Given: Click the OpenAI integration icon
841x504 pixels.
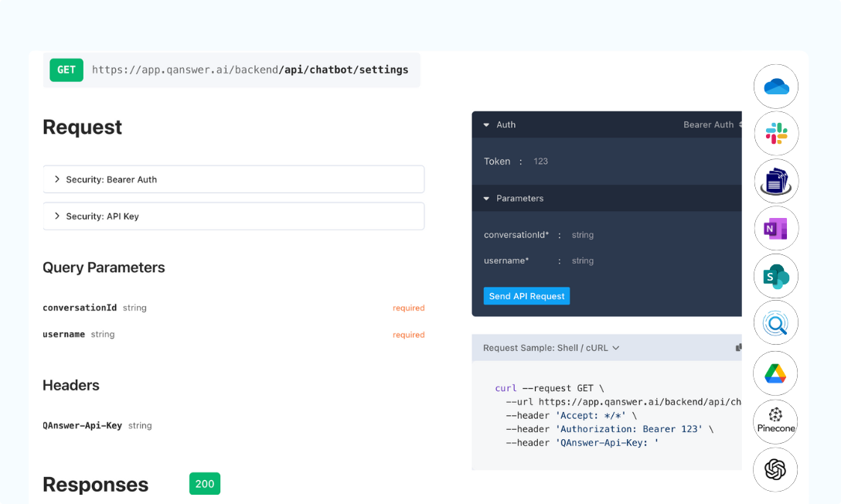Looking at the screenshot, I should click(x=775, y=469).
